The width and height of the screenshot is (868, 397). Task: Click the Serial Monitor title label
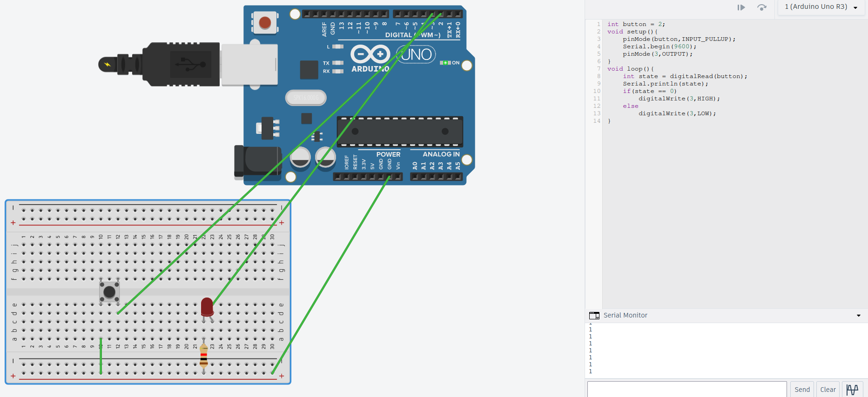click(625, 315)
